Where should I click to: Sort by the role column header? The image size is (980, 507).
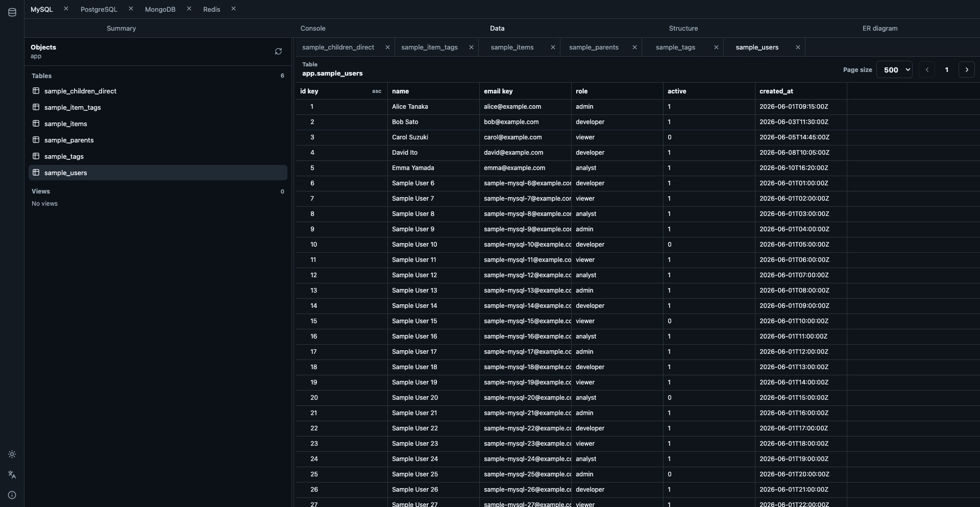click(x=617, y=91)
